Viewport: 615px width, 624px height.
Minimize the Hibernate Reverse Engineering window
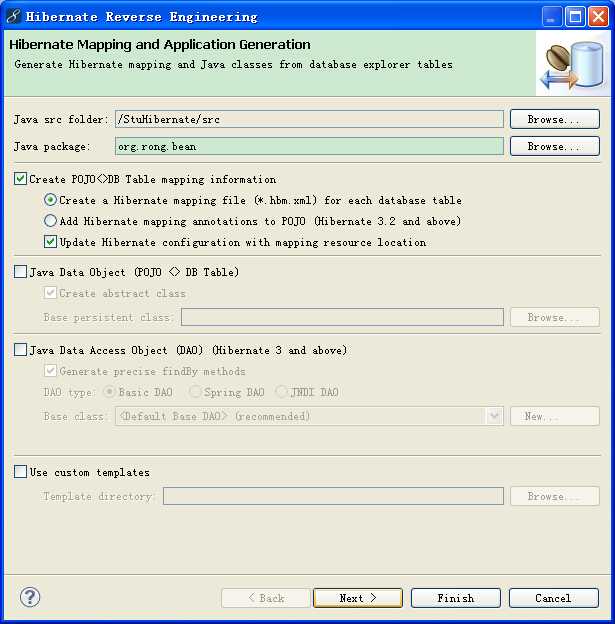click(x=552, y=17)
